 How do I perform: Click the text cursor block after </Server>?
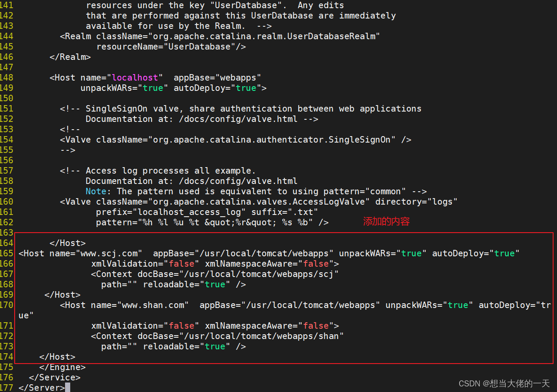(x=68, y=388)
